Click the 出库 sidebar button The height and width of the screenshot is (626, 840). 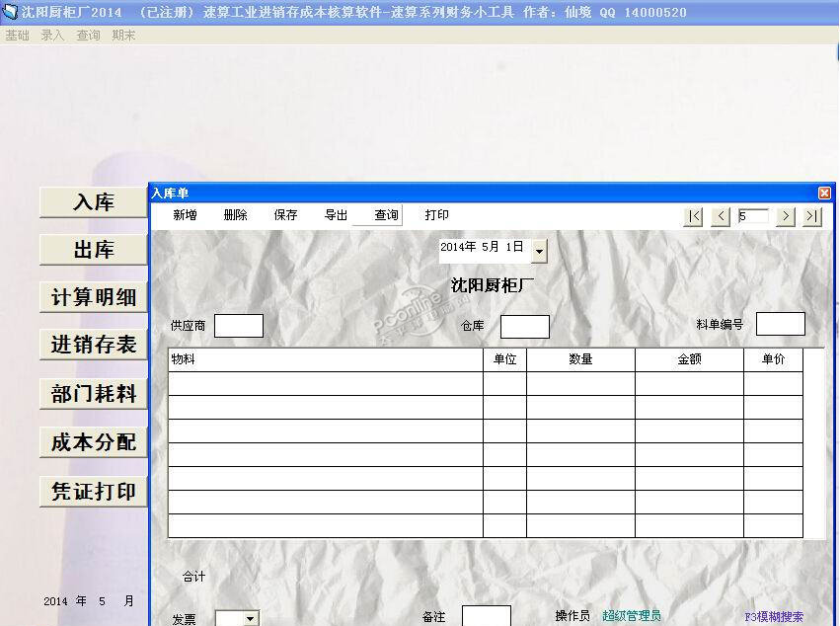click(x=93, y=250)
